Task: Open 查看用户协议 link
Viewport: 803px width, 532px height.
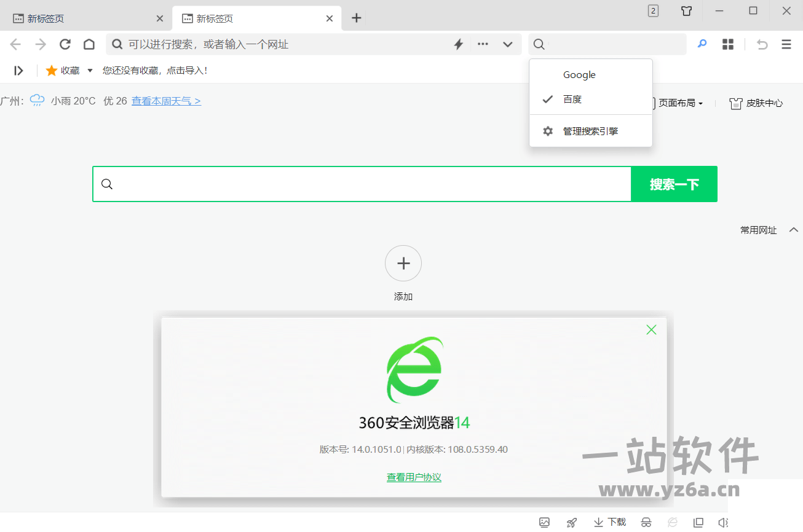Action: click(414, 477)
